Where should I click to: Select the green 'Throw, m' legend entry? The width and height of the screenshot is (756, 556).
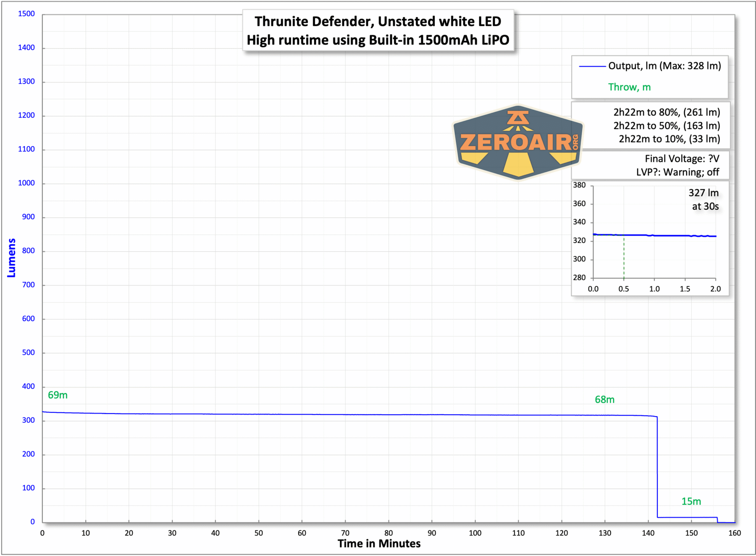tap(630, 87)
